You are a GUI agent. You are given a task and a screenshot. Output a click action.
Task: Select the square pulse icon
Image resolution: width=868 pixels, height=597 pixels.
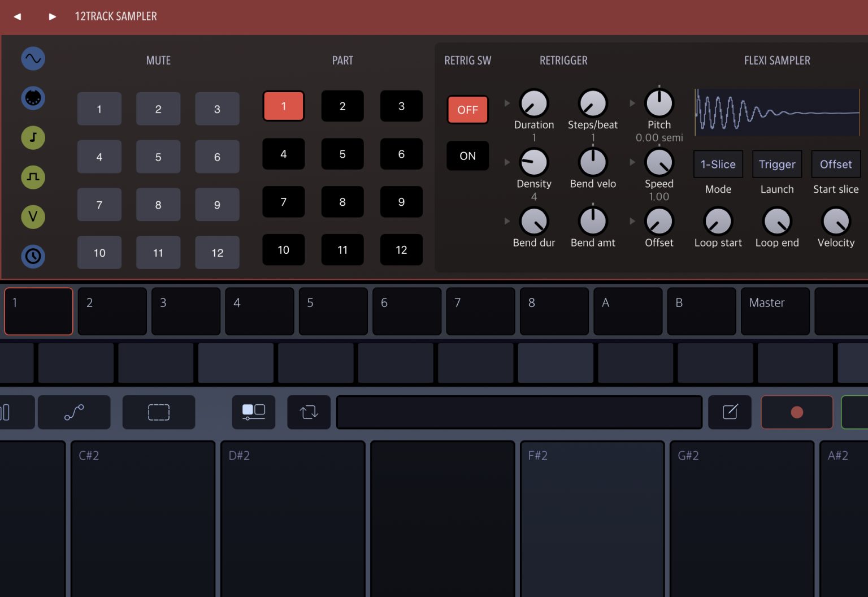click(x=33, y=178)
